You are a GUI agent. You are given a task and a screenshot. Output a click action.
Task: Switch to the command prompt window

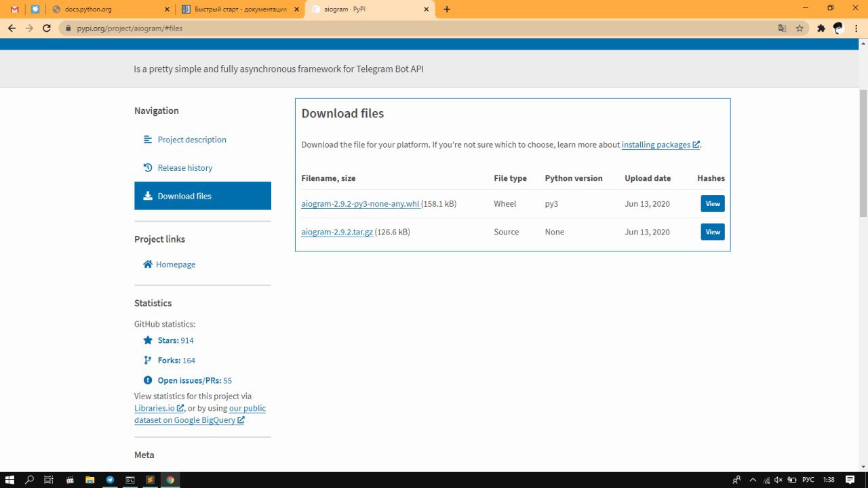(x=130, y=480)
